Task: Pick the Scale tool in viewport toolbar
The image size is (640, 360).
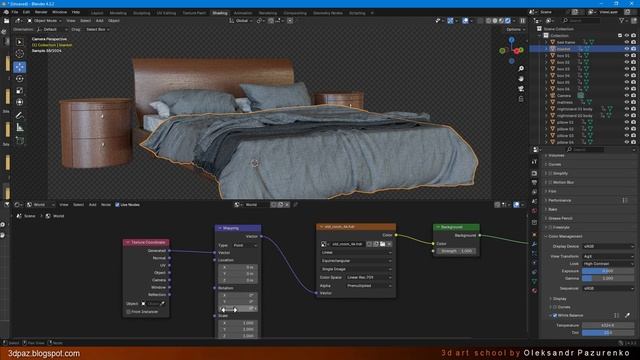Action: [x=20, y=91]
